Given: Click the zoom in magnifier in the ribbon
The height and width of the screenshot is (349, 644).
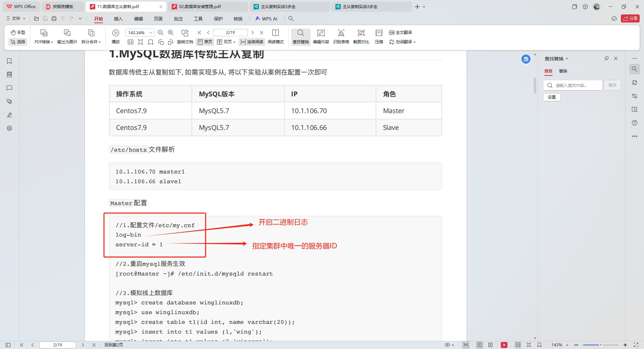Looking at the screenshot, I should tap(171, 33).
